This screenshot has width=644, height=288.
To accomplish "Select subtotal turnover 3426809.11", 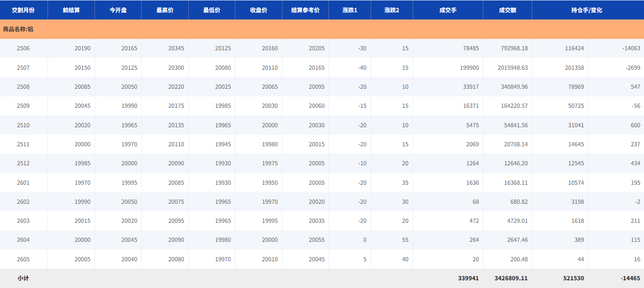I will (x=511, y=278).
